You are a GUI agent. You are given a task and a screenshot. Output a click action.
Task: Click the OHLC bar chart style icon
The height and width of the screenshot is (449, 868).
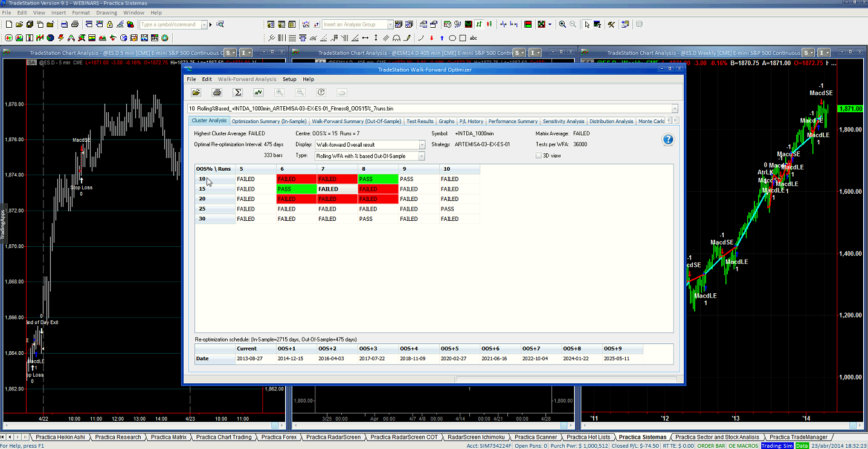(478, 24)
